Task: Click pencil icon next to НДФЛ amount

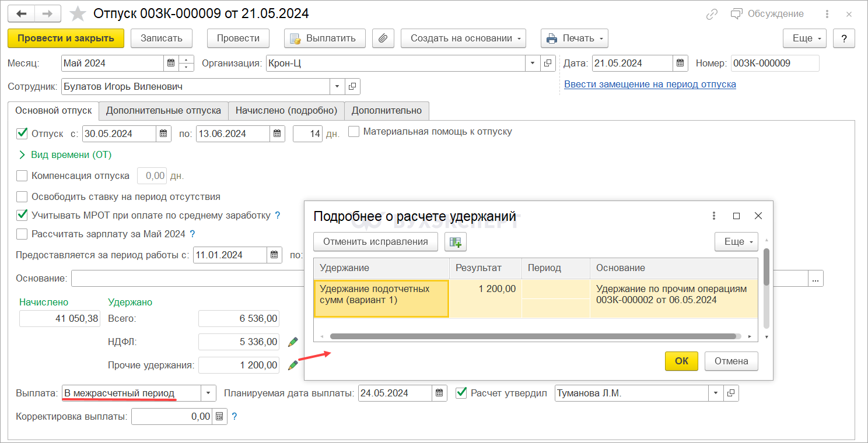Action: (x=293, y=342)
